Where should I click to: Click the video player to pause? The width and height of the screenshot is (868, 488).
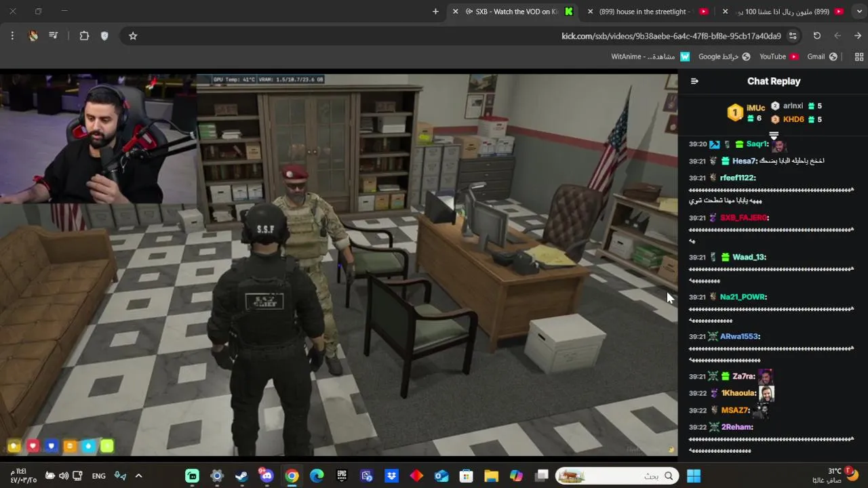pos(339,264)
